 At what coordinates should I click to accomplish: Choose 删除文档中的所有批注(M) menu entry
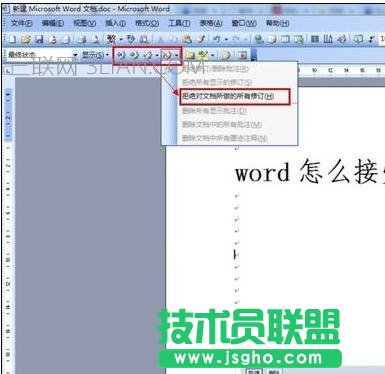230,124
